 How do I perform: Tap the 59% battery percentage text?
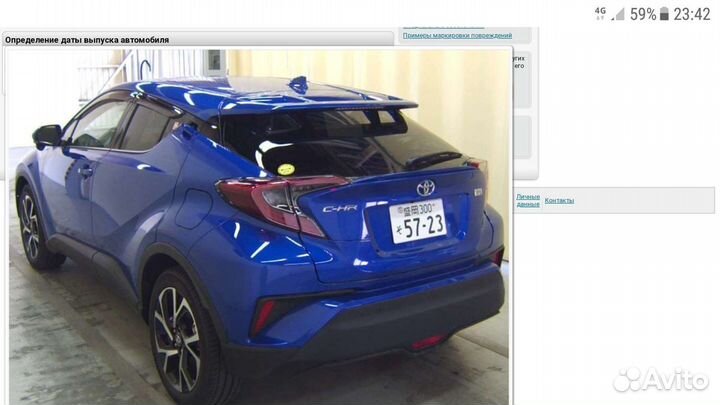click(x=643, y=14)
